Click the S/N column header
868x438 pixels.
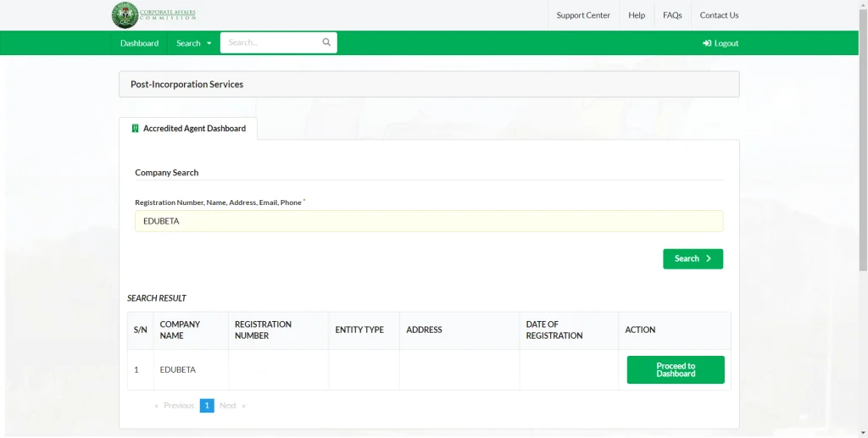141,330
